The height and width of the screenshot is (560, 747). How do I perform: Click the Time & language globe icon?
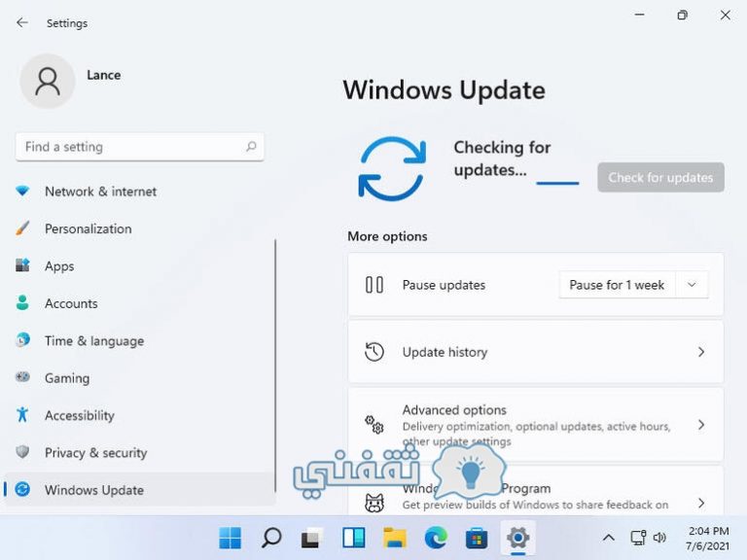(x=22, y=340)
